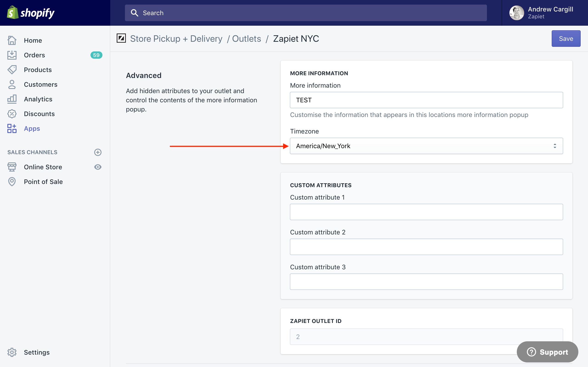Click the Customers person icon

pos(12,84)
